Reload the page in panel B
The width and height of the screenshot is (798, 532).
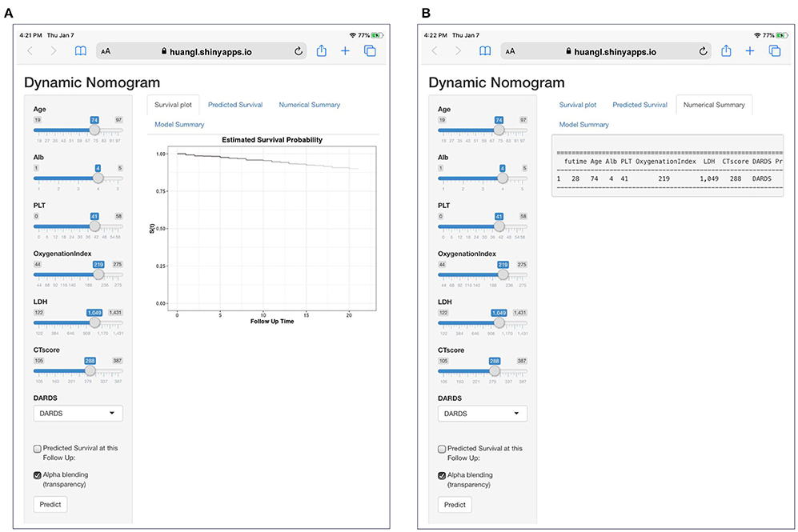pos(703,51)
